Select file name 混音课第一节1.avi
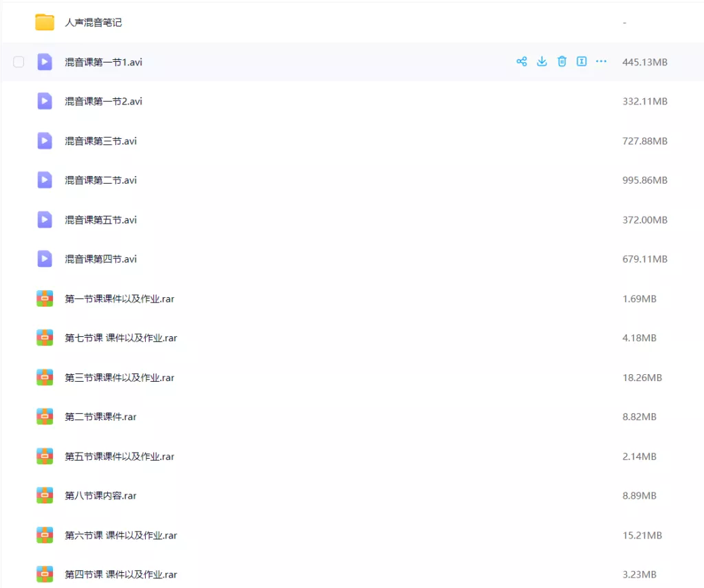Image resolution: width=704 pixels, height=588 pixels. click(103, 62)
